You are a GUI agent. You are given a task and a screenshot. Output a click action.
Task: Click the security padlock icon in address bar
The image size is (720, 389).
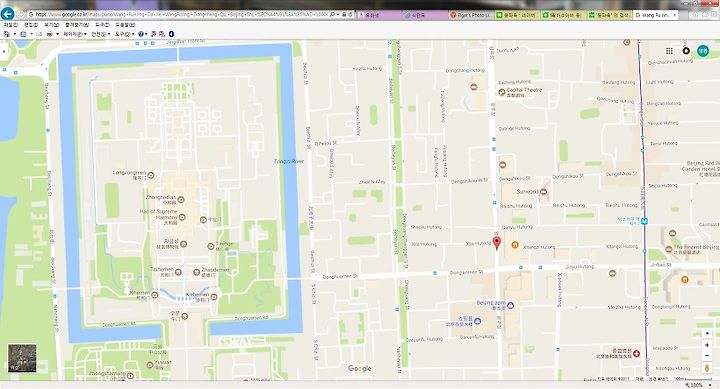343,15
